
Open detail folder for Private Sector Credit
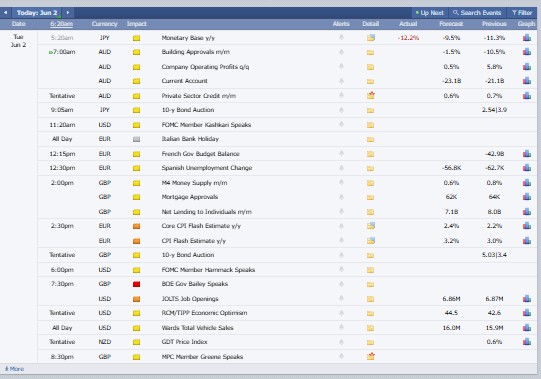tap(371, 95)
